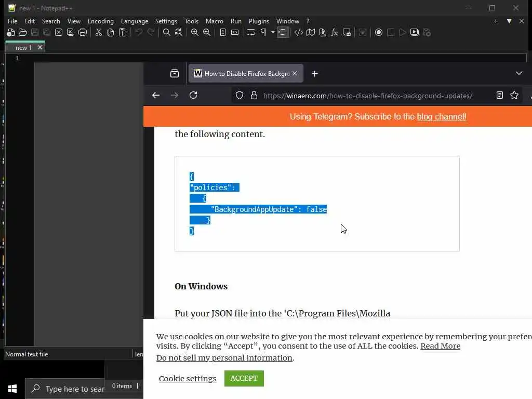Go back in Firefox
The image size is (532, 399).
coord(156,96)
